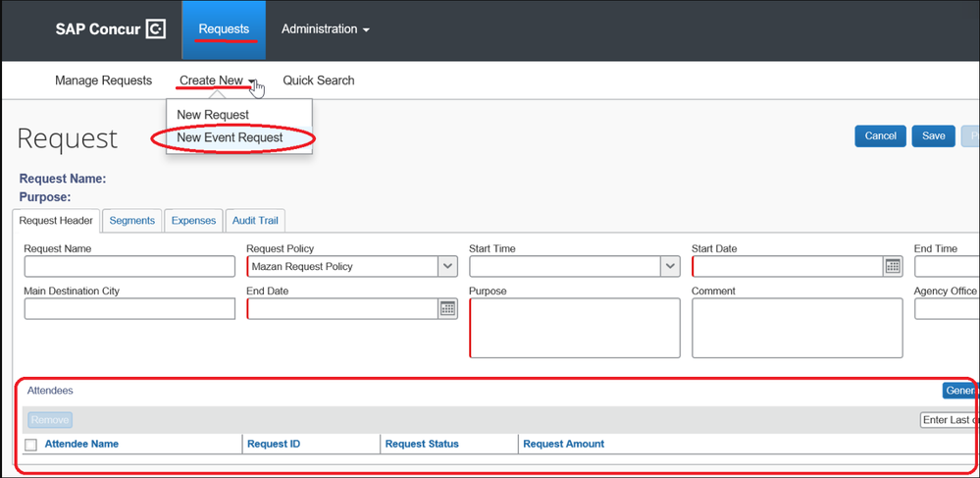
Task: Switch to the Audit Trail tab
Action: click(x=255, y=221)
